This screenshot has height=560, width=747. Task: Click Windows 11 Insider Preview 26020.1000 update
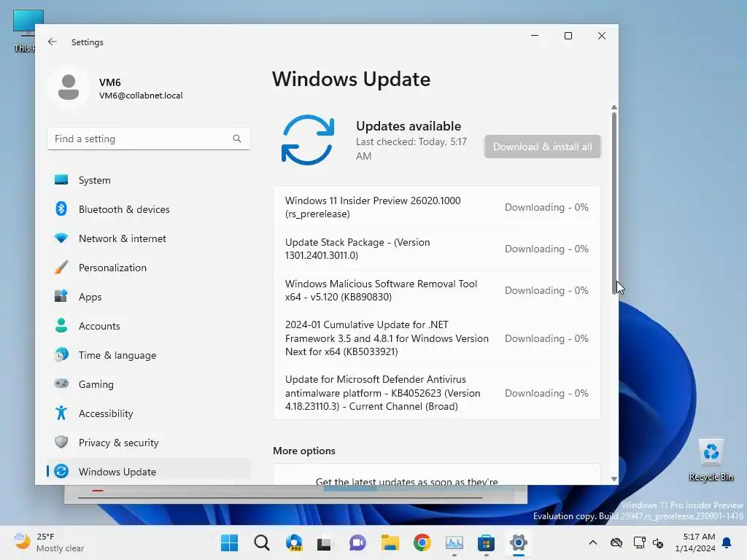(436, 207)
